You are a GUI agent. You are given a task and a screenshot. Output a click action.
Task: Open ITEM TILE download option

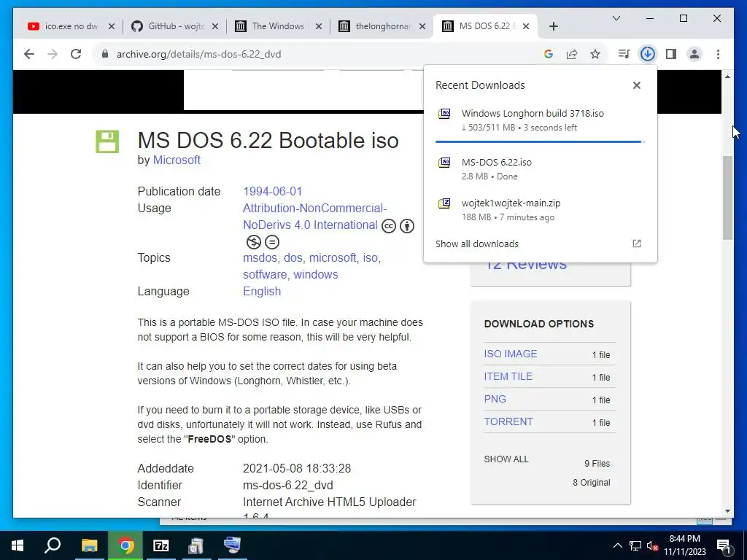pos(508,376)
